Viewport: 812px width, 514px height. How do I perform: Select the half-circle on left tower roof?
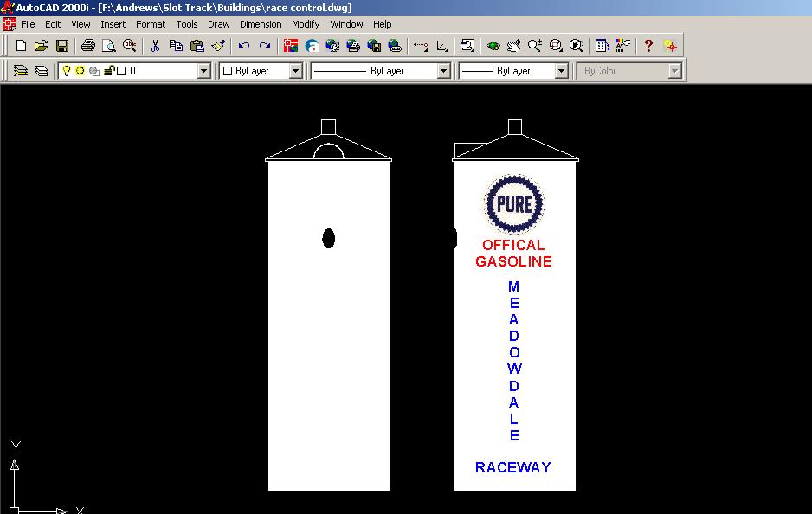[x=328, y=151]
